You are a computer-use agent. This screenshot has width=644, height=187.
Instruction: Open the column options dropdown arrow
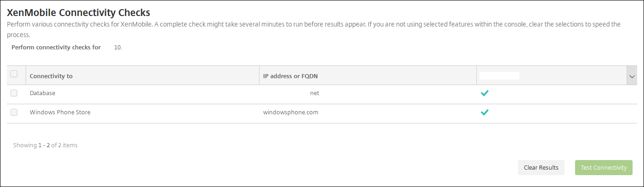(632, 77)
